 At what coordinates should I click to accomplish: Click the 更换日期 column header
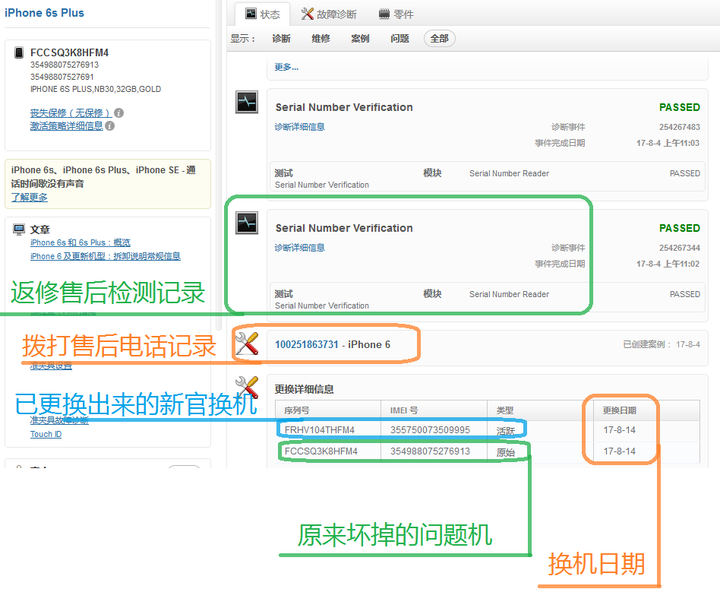[619, 410]
